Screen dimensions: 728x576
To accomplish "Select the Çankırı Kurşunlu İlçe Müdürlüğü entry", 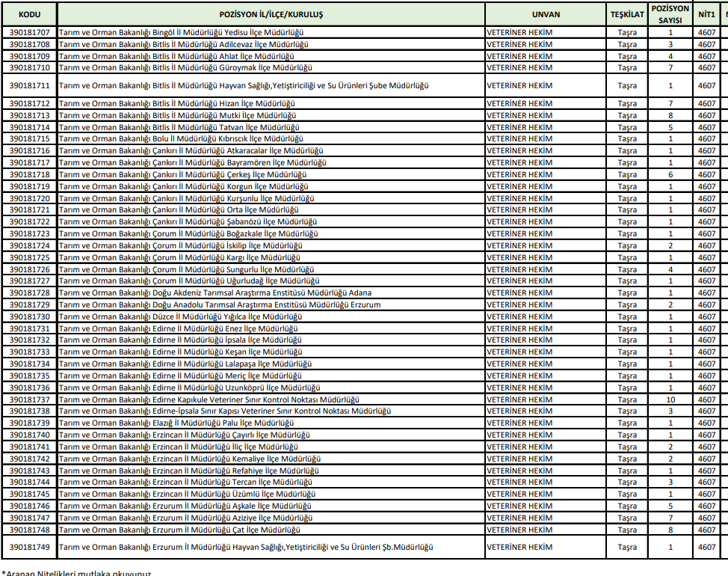I will [187, 198].
